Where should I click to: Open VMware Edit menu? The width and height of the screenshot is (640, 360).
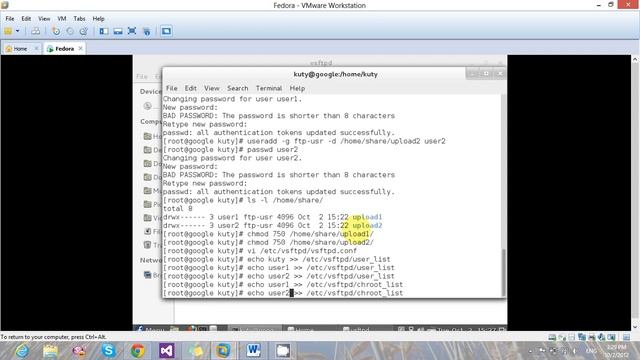point(26,19)
